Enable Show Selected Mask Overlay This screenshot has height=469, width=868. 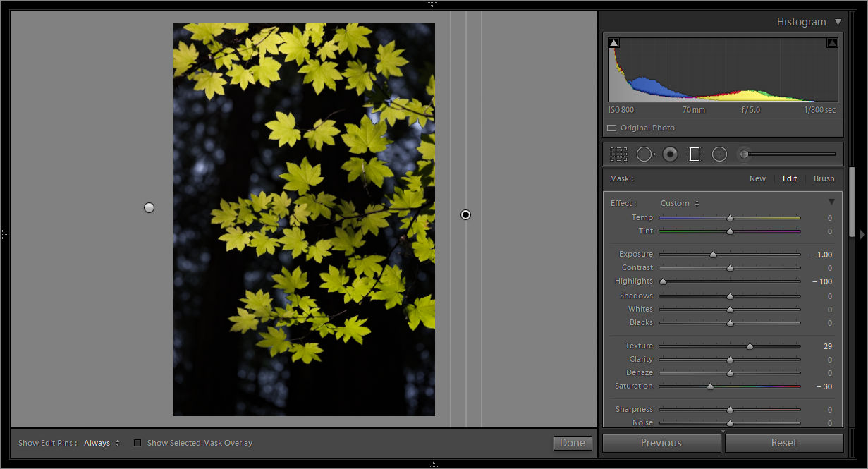(x=137, y=443)
